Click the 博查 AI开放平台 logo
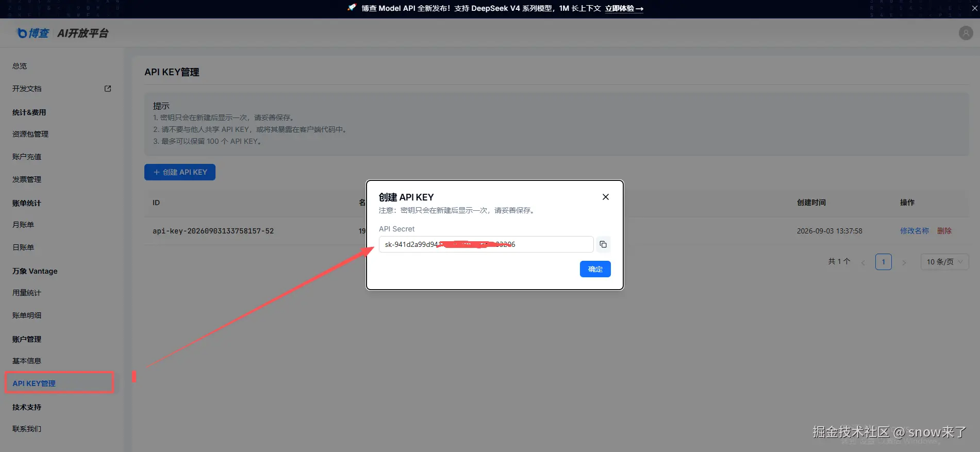 (x=63, y=33)
